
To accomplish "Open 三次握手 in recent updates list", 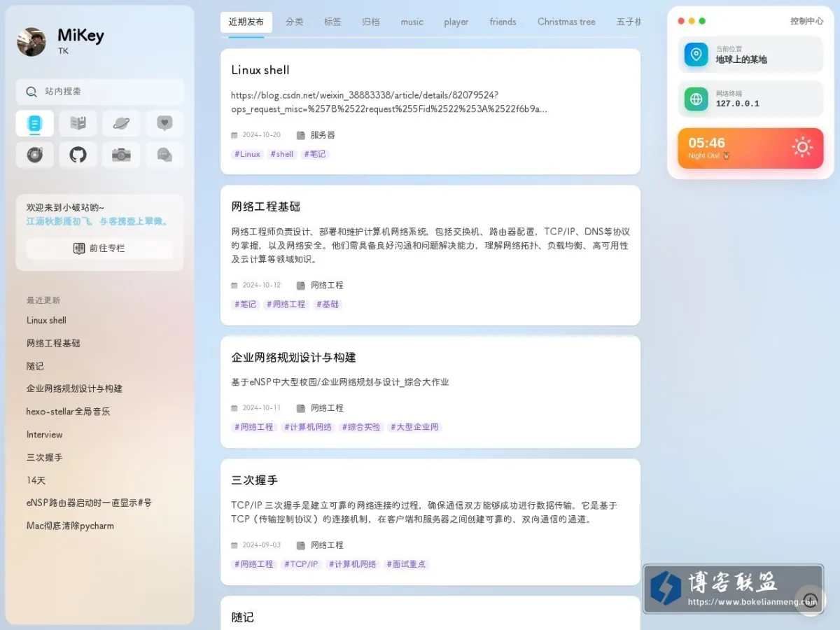I will 44,458.
